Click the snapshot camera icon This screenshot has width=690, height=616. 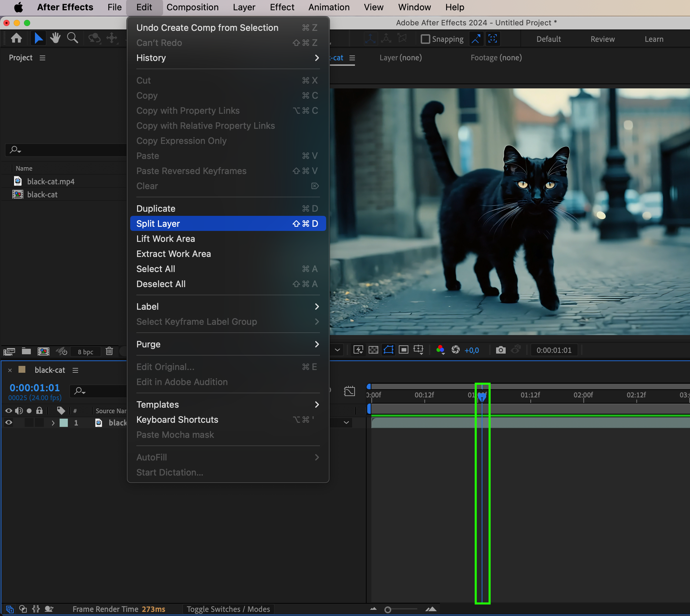pyautogui.click(x=501, y=350)
